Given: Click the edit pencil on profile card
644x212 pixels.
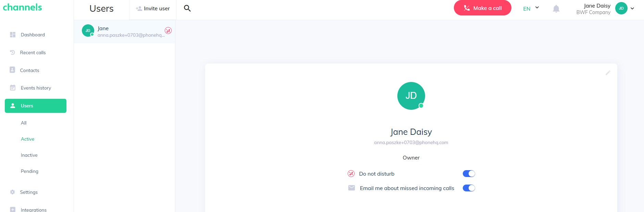Looking at the screenshot, I should [608, 73].
